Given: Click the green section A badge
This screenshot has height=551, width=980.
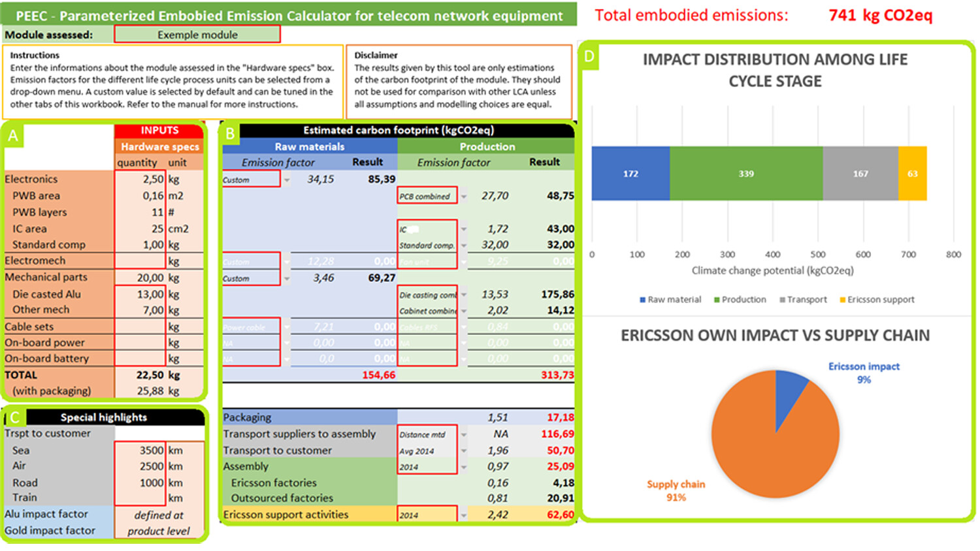Looking at the screenshot, I should point(13,136).
